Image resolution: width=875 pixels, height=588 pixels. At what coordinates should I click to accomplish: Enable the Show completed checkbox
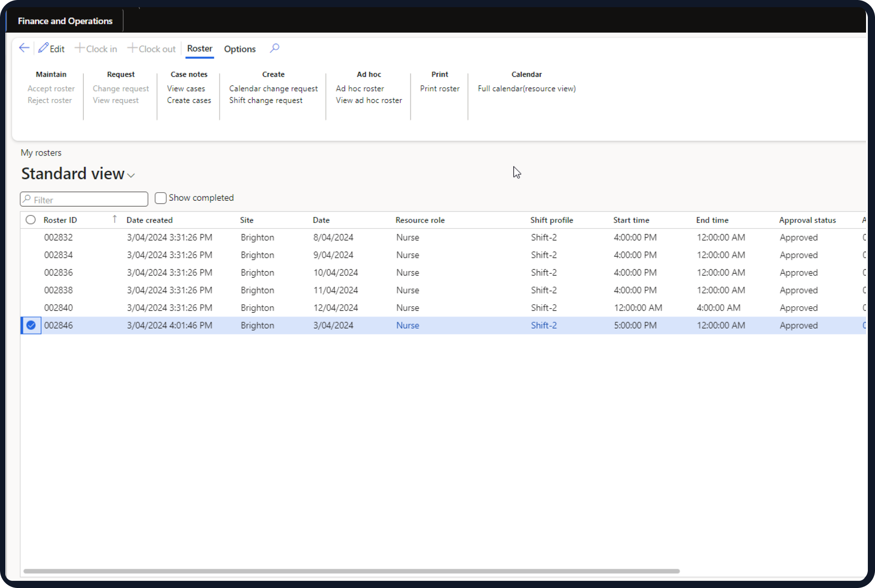pyautogui.click(x=160, y=198)
